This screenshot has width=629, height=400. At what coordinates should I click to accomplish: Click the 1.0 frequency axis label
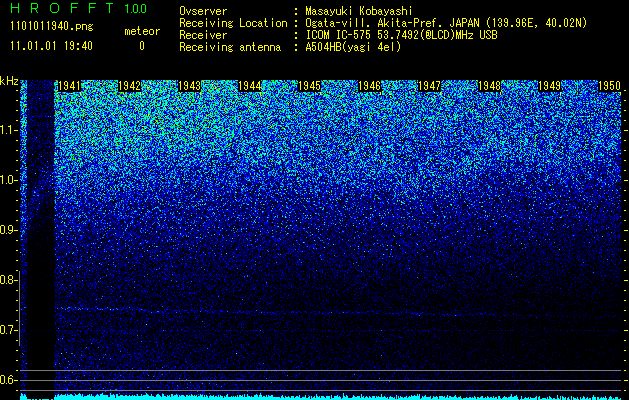tap(7, 180)
